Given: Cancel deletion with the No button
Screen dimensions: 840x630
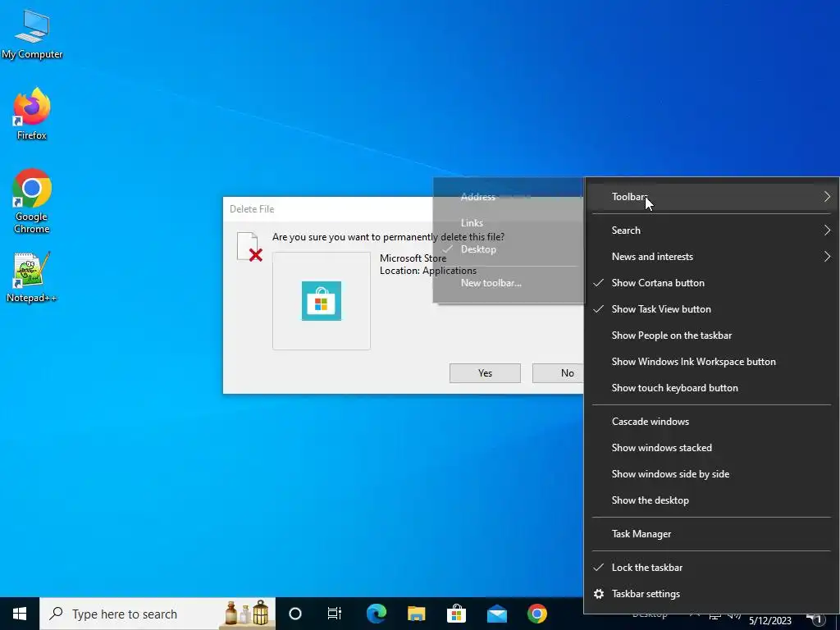Looking at the screenshot, I should (558, 373).
